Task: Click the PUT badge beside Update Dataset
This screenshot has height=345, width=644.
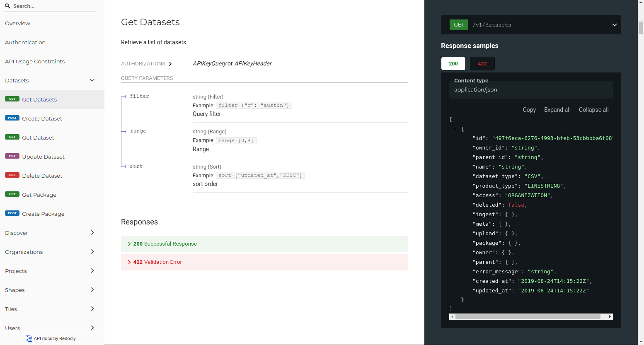Action: (x=12, y=156)
